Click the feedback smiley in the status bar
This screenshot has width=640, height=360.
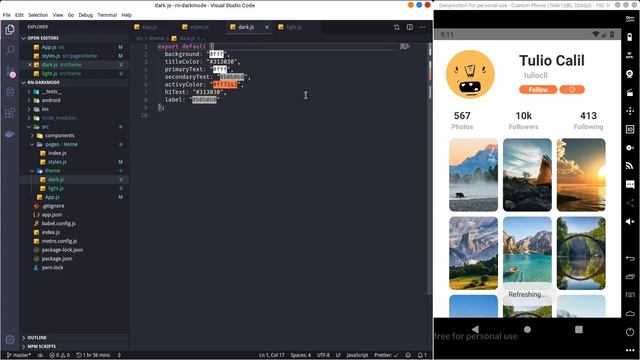coord(408,355)
